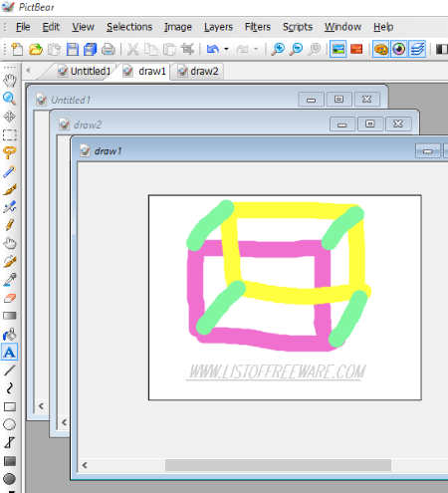Maximize the draw2 child window
The image size is (448, 493).
[370, 123]
